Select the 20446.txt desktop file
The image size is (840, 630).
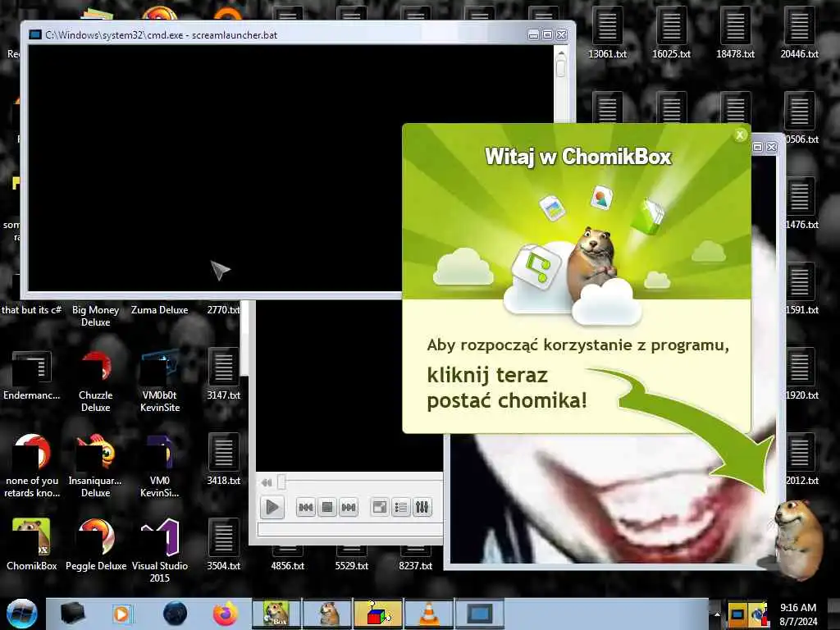(x=799, y=32)
